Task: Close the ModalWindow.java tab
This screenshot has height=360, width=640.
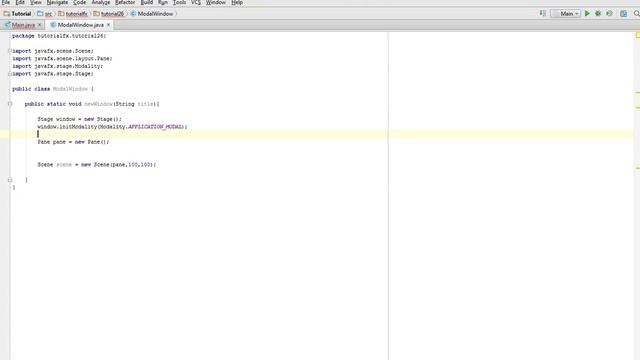Action: tap(108, 25)
